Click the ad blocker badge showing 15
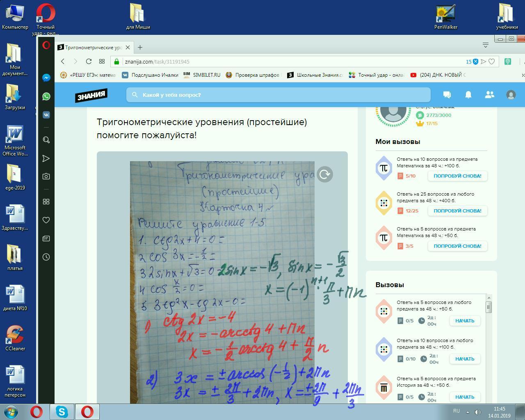This screenshot has height=420, width=525. coord(472,62)
